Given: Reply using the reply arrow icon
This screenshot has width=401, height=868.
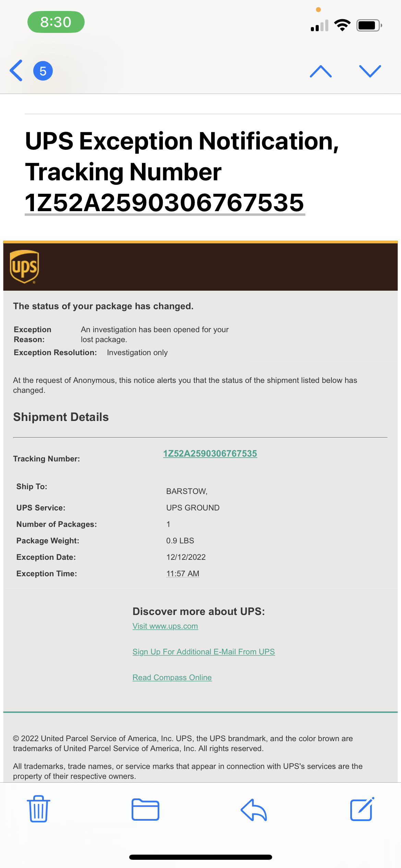Looking at the screenshot, I should pyautogui.click(x=254, y=809).
